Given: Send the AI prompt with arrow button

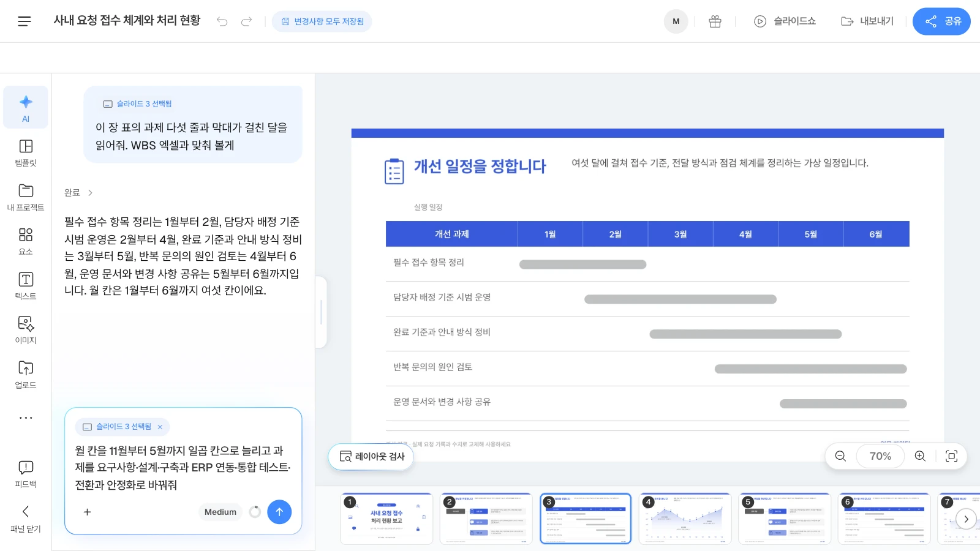Looking at the screenshot, I should [x=279, y=512].
